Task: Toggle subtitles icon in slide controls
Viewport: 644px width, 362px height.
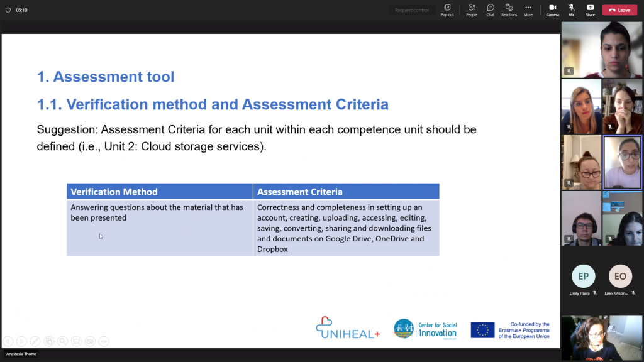Action: tap(76, 341)
